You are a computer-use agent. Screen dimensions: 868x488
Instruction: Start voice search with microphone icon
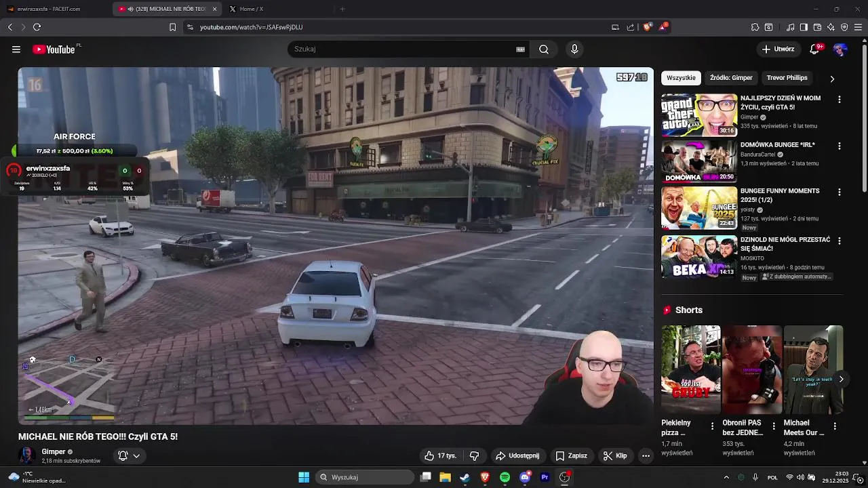point(574,49)
